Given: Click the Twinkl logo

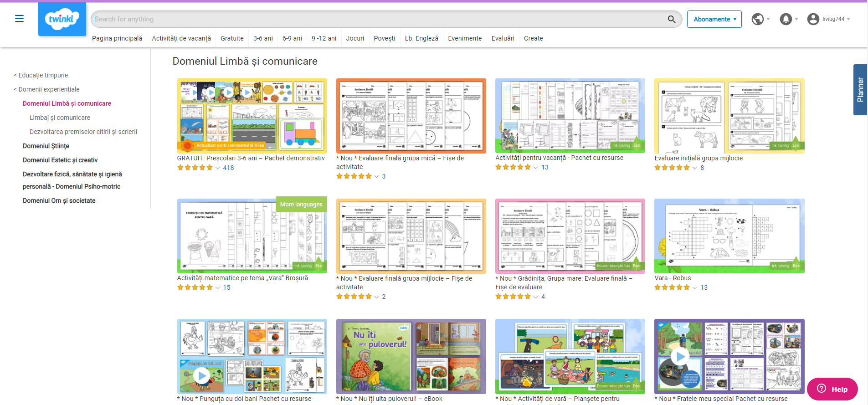Looking at the screenshot, I should pos(62,19).
